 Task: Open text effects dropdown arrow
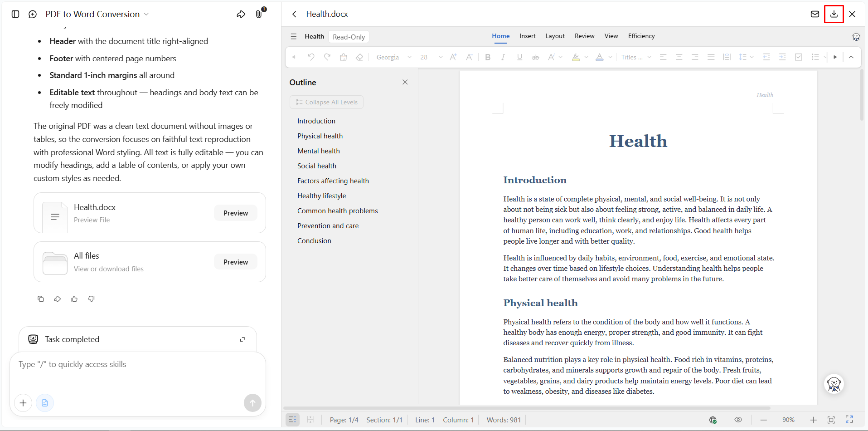[561, 57]
